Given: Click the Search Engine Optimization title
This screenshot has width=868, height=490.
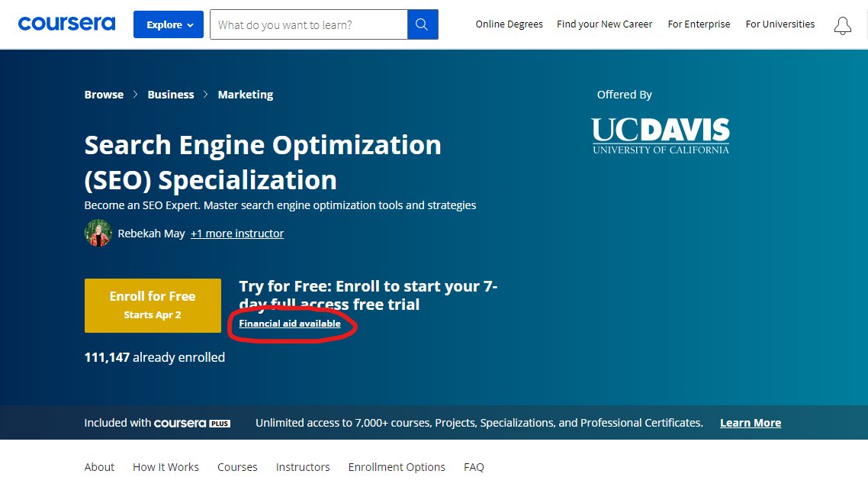Looking at the screenshot, I should [263, 163].
